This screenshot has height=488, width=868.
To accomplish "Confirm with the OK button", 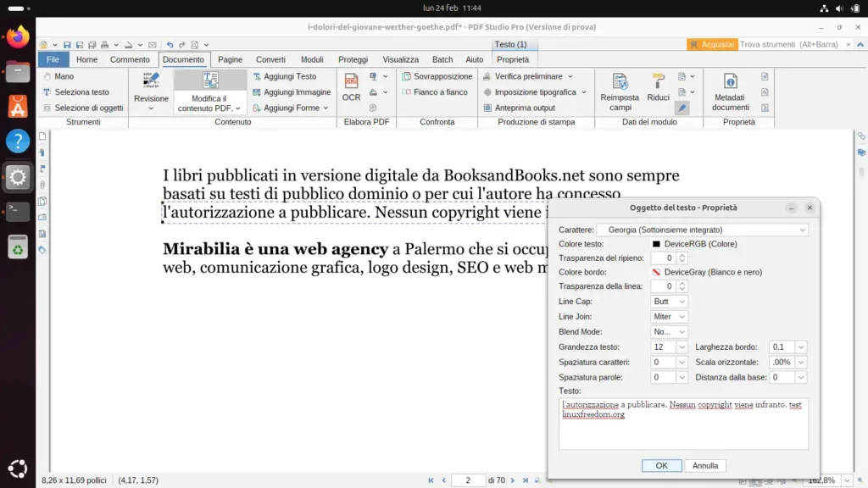I will [662, 465].
